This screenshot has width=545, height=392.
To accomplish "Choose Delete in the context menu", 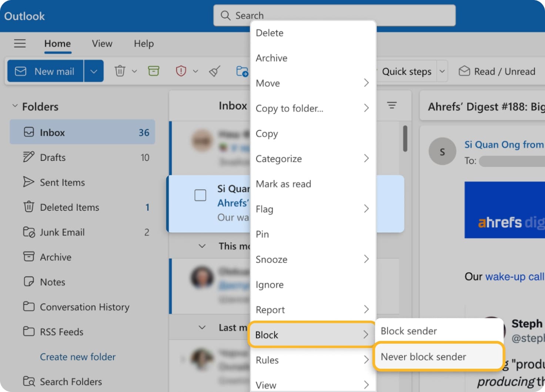I will click(x=313, y=33).
